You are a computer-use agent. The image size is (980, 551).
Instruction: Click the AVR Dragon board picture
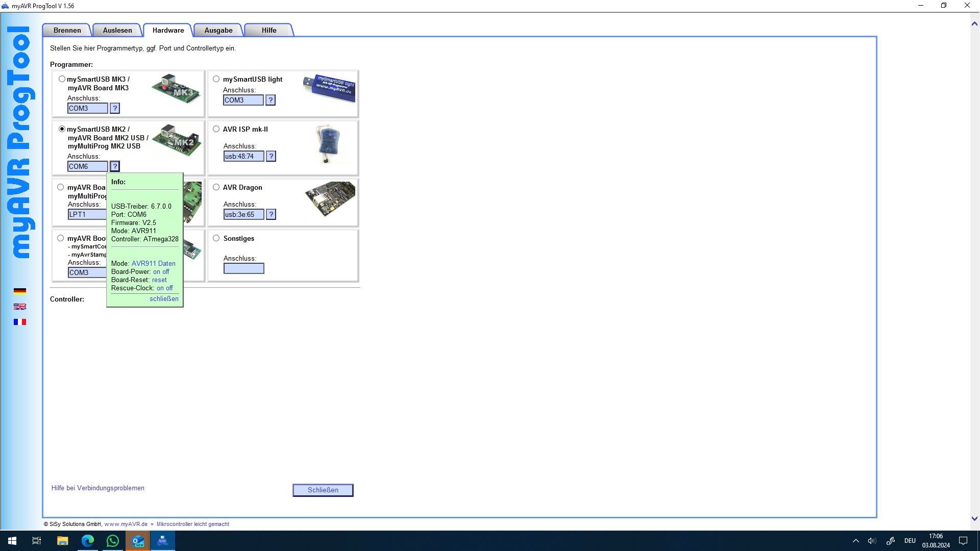[x=330, y=198]
